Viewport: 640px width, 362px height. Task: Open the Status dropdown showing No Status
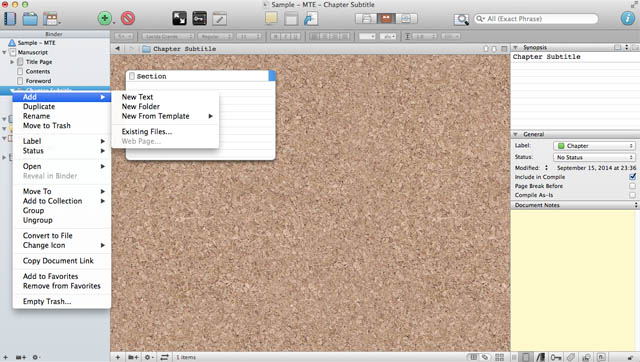click(x=594, y=157)
